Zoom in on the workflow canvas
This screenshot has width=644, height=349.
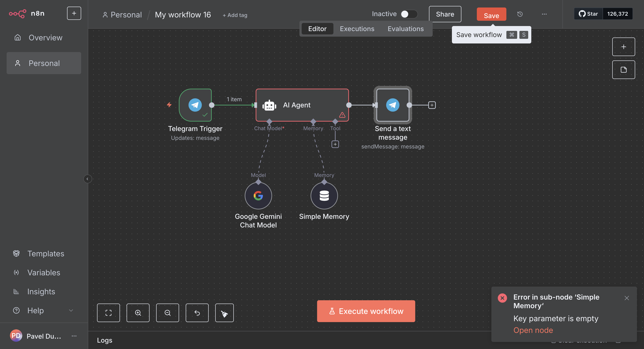click(x=138, y=313)
